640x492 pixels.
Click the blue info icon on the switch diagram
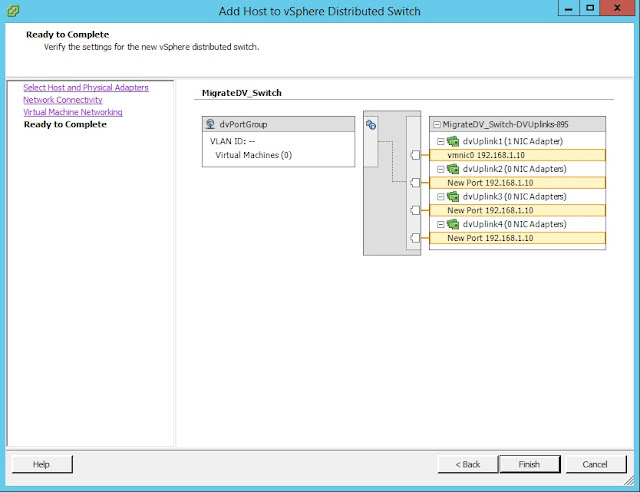pos(371,125)
